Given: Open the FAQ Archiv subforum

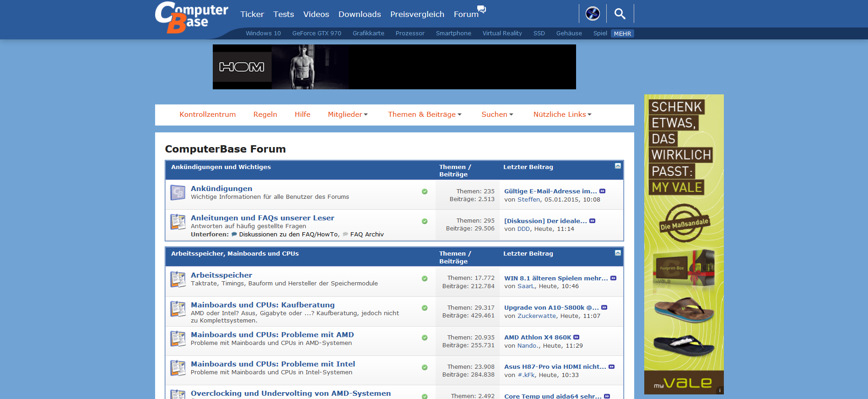Looking at the screenshot, I should click(367, 235).
